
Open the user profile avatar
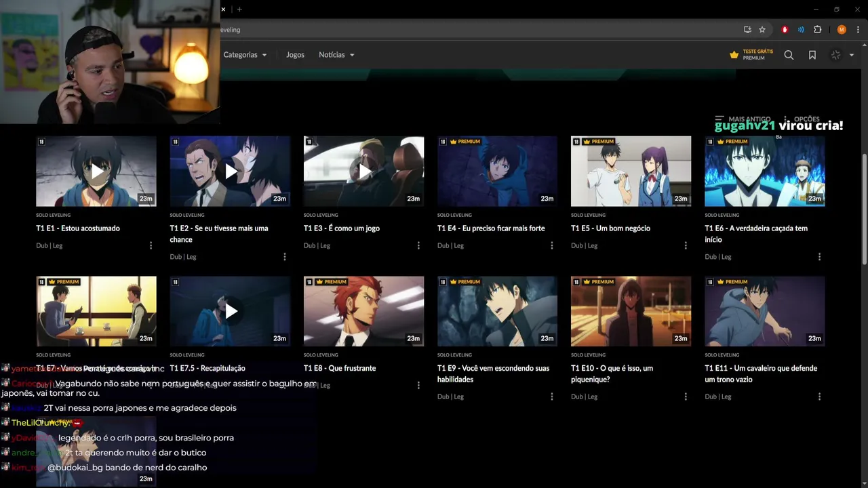click(835, 55)
